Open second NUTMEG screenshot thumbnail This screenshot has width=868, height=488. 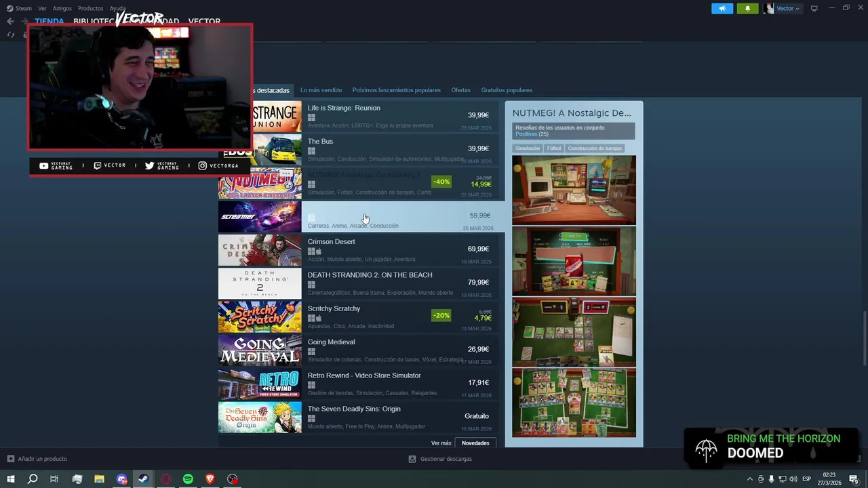[x=574, y=261]
